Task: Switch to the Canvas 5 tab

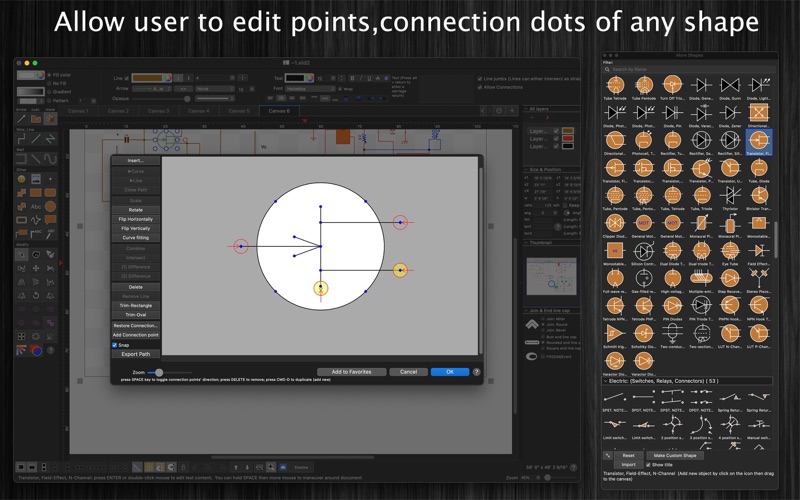Action: pos(239,111)
